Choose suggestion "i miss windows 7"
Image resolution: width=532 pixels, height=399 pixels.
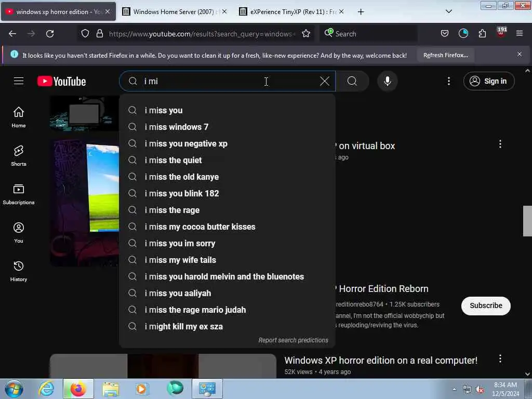click(x=228, y=127)
